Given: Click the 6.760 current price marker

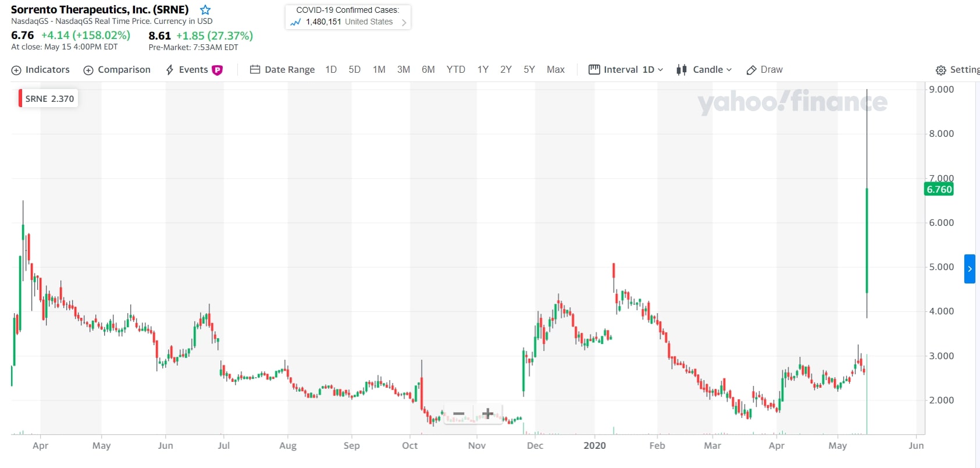Looking at the screenshot, I should point(939,189).
